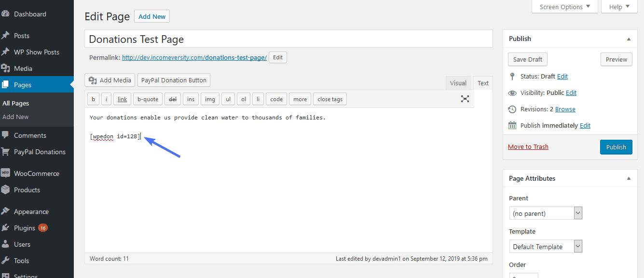The image size is (644, 278).
Task: Collapse the Publish panel
Action: pos(629,39)
